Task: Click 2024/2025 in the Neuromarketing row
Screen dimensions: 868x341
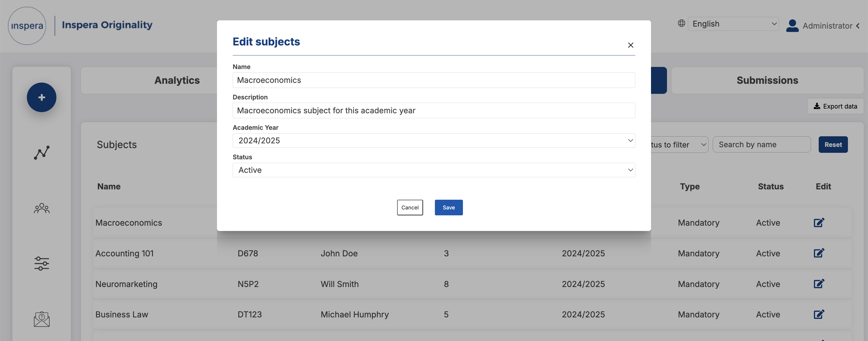Action: (x=583, y=284)
